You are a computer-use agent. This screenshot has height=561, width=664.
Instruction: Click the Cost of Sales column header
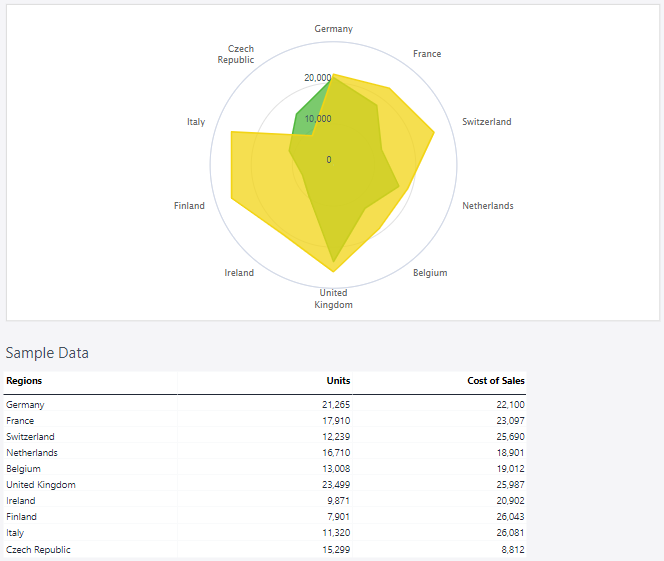click(495, 381)
